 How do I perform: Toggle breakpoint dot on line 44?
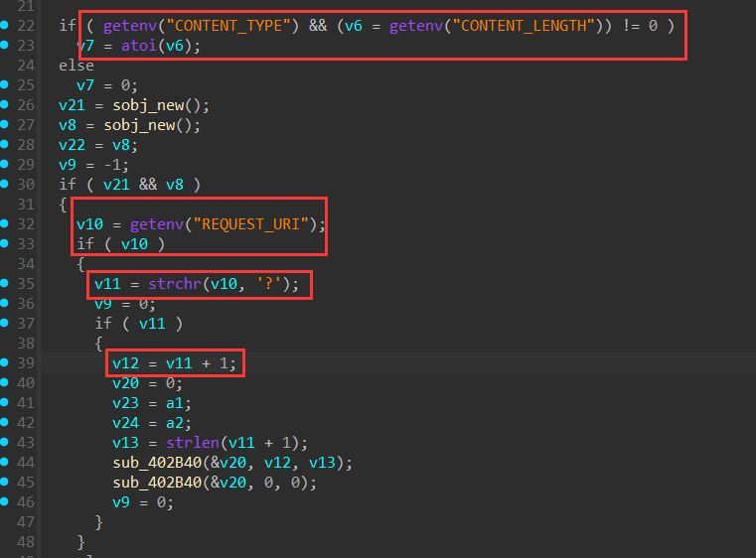(4, 462)
